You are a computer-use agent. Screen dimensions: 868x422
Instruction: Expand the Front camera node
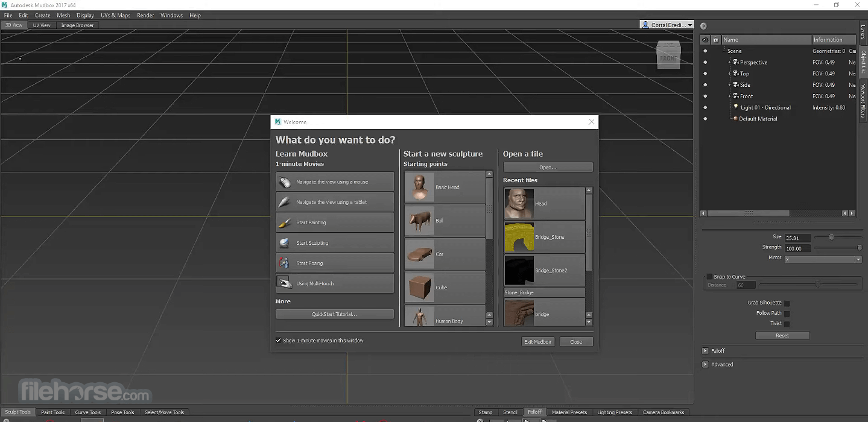click(730, 96)
